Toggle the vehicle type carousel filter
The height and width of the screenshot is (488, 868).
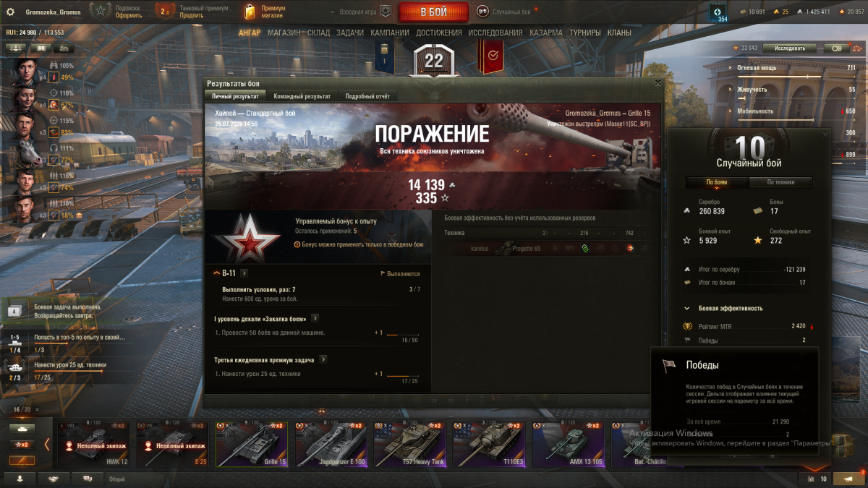[x=22, y=429]
